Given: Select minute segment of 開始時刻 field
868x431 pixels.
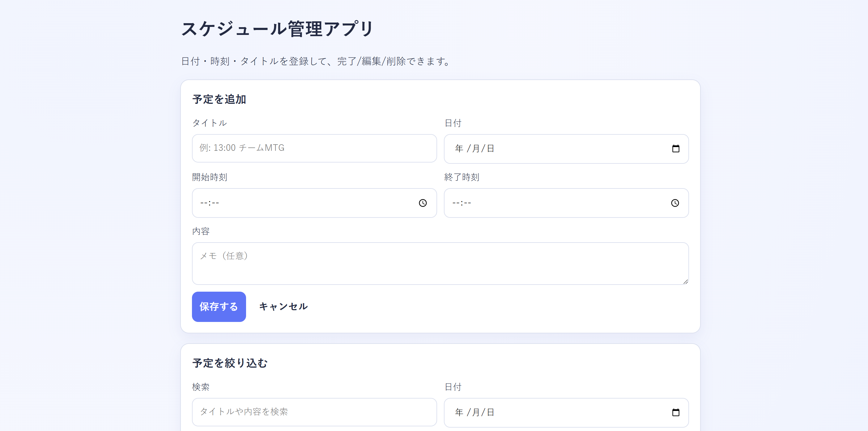Looking at the screenshot, I should tap(215, 203).
